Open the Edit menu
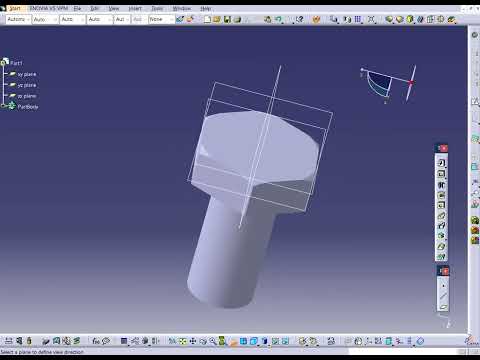480x360 pixels. [x=95, y=8]
